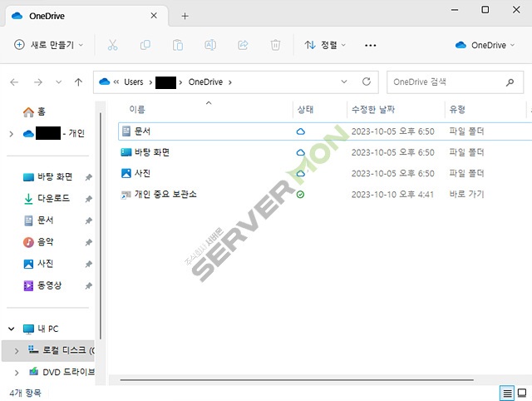Screen dimensions: 532x401
Task: Switch to large thumbnails view icon
Action: tap(522, 394)
